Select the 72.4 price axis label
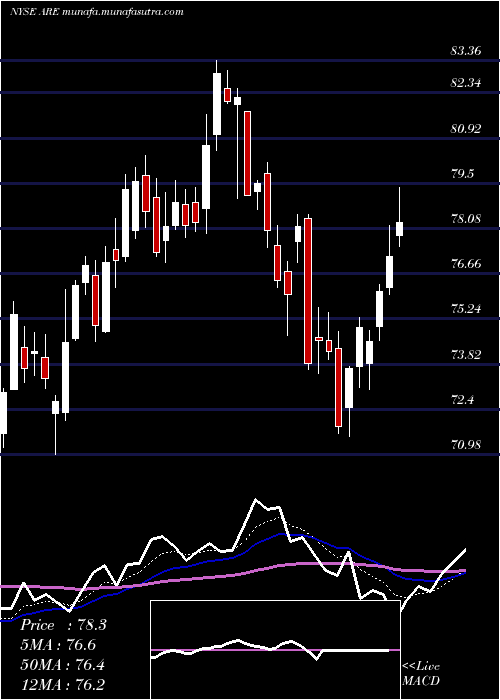500x700 pixels. pos(462,400)
